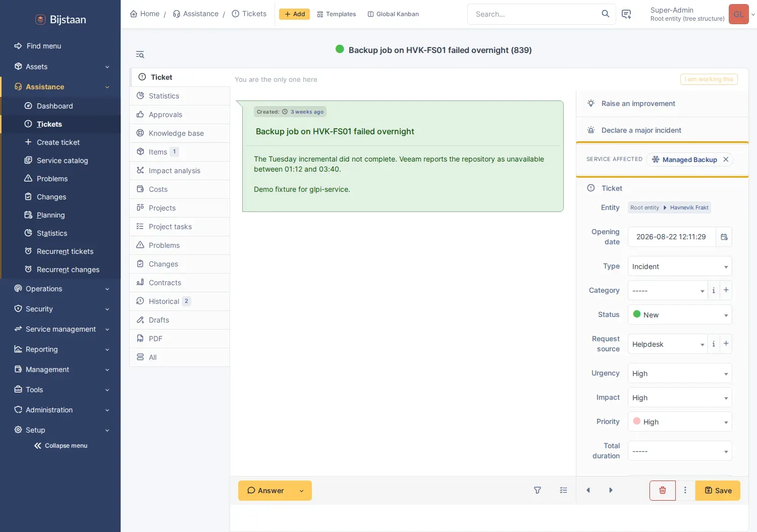Open the Global Kanban link
Viewport: 757px width, 532px height.
(393, 14)
